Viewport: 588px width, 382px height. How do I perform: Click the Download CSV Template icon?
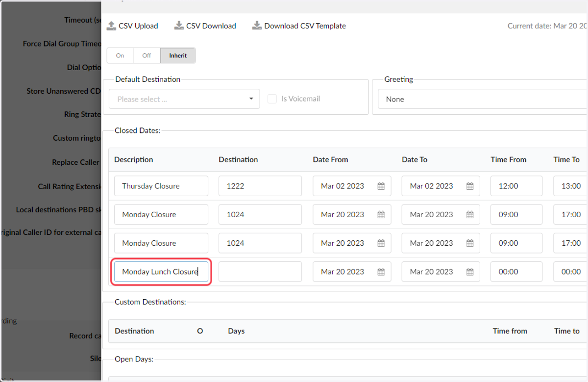(257, 25)
